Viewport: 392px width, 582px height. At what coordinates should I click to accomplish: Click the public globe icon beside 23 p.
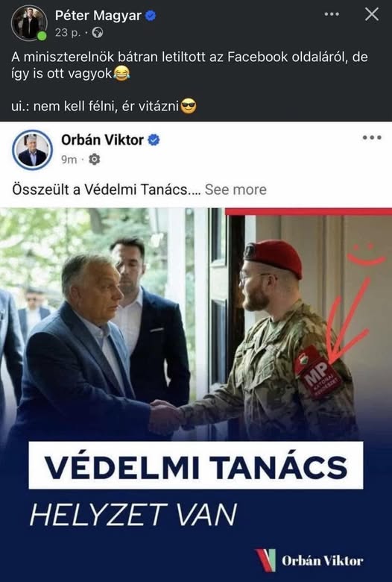98,33
